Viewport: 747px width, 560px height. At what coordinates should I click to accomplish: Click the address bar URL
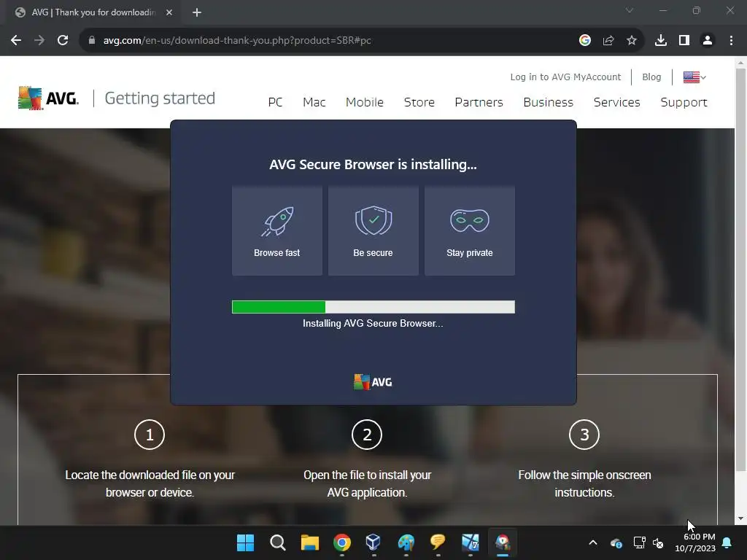click(237, 41)
